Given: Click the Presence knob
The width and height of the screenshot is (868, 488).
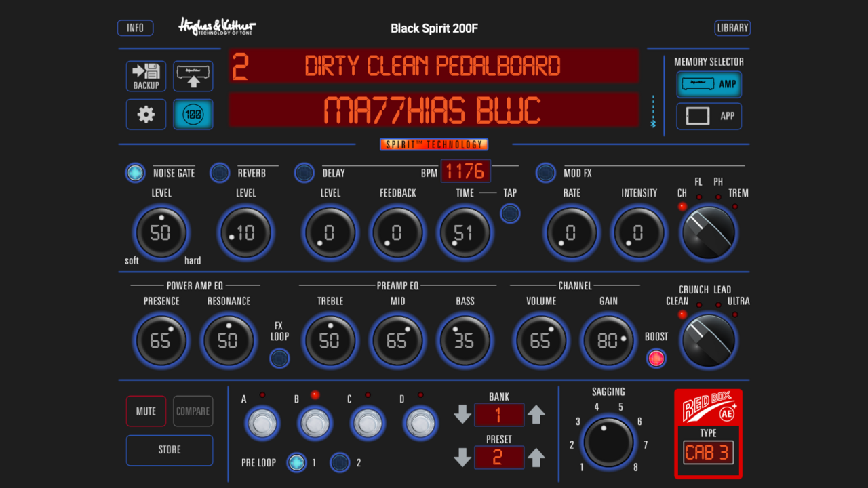Looking at the screenshot, I should pyautogui.click(x=161, y=340).
